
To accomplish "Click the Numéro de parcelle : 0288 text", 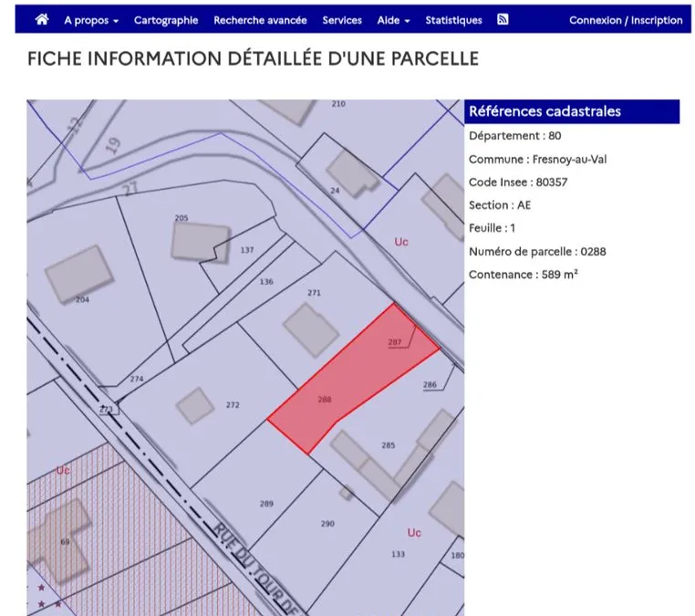I will coord(537,252).
